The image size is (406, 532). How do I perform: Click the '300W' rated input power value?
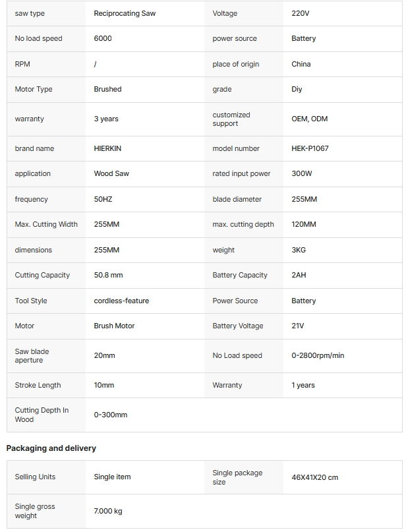(301, 173)
